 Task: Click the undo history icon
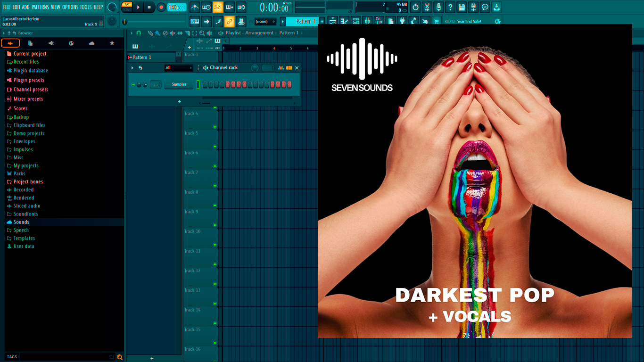tap(415, 7)
